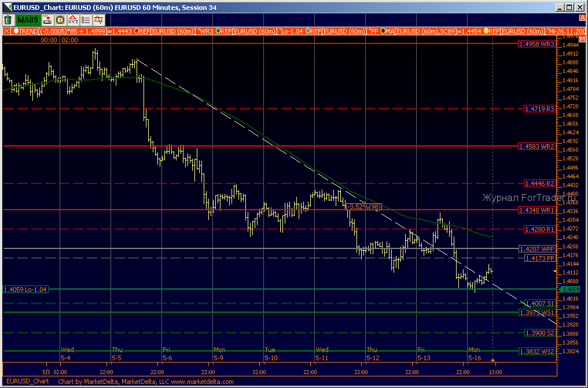Select the 1.3973 WS1 level label
The height and width of the screenshot is (388, 588).
(536, 313)
